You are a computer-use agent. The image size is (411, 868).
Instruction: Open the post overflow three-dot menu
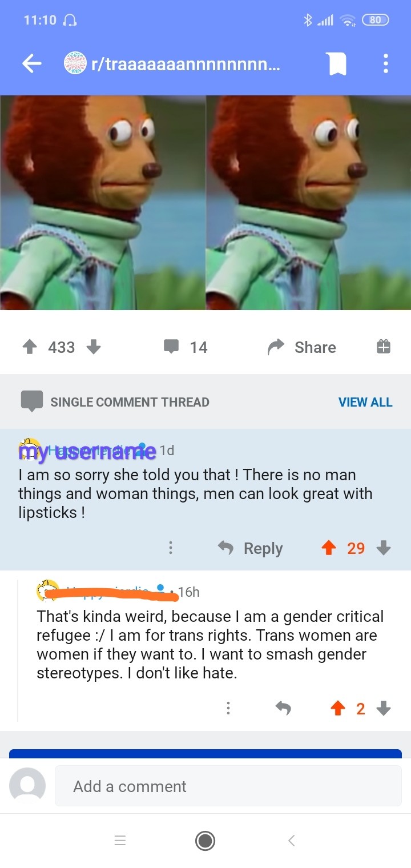[x=386, y=64]
